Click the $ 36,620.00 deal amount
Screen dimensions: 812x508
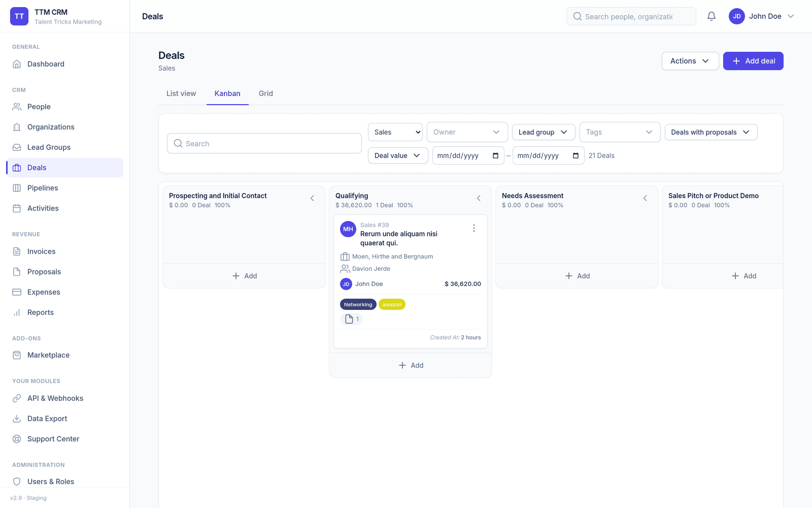[463, 284]
